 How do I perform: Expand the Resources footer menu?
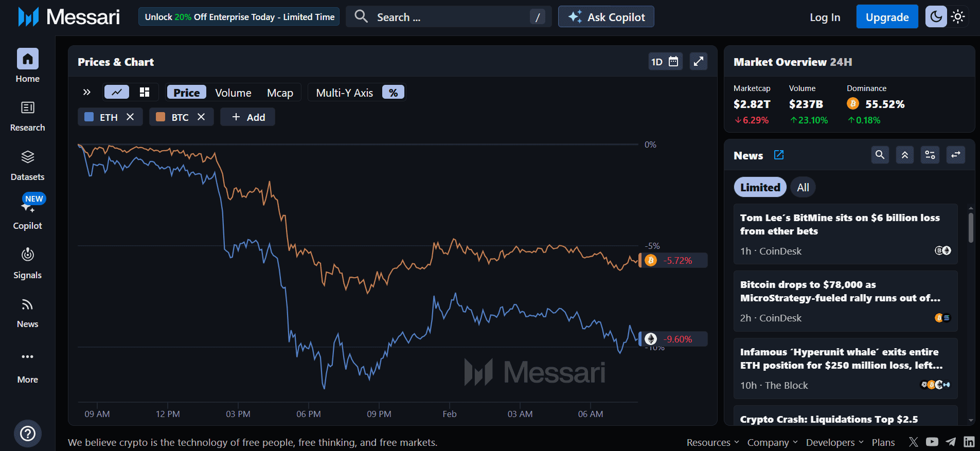tap(713, 442)
